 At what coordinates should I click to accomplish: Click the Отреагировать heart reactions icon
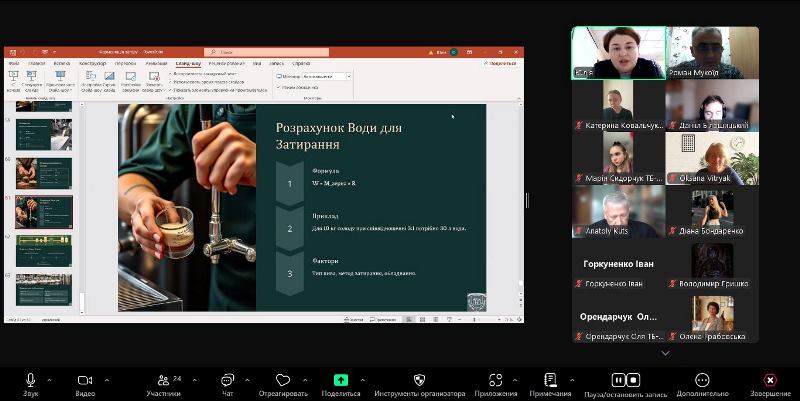click(283, 380)
